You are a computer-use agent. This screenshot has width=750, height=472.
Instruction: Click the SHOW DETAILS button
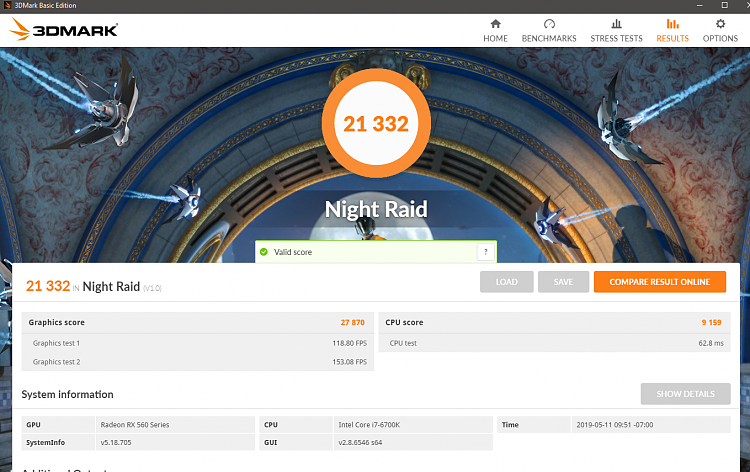(x=685, y=394)
